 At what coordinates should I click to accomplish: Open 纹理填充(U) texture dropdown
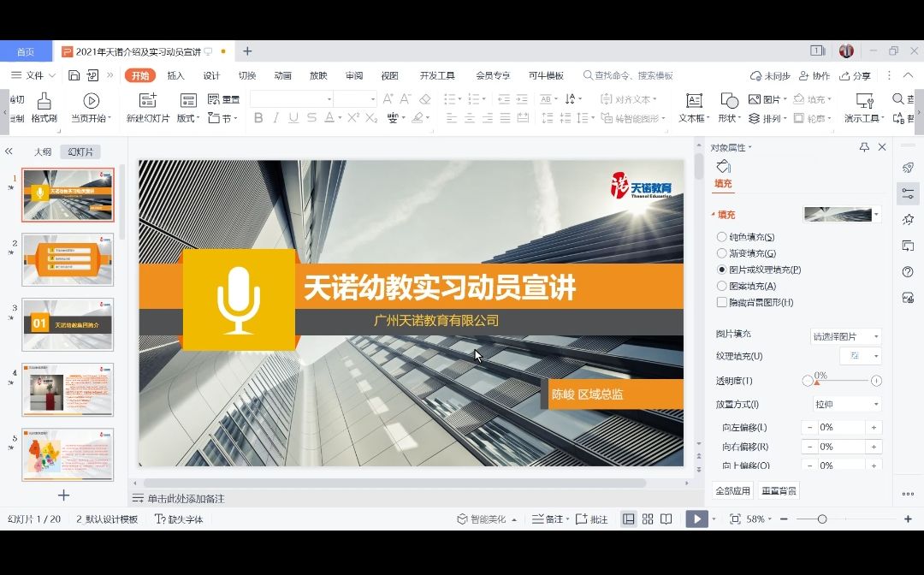(x=861, y=356)
